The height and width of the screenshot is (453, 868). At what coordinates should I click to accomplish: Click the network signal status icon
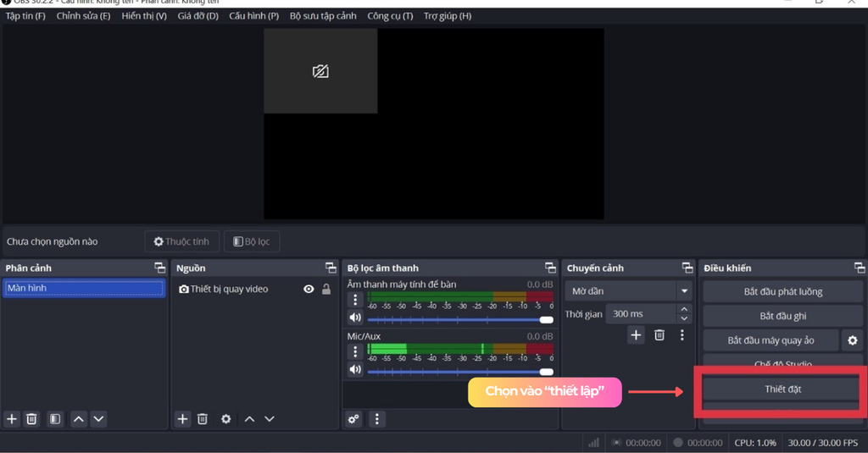tap(594, 443)
